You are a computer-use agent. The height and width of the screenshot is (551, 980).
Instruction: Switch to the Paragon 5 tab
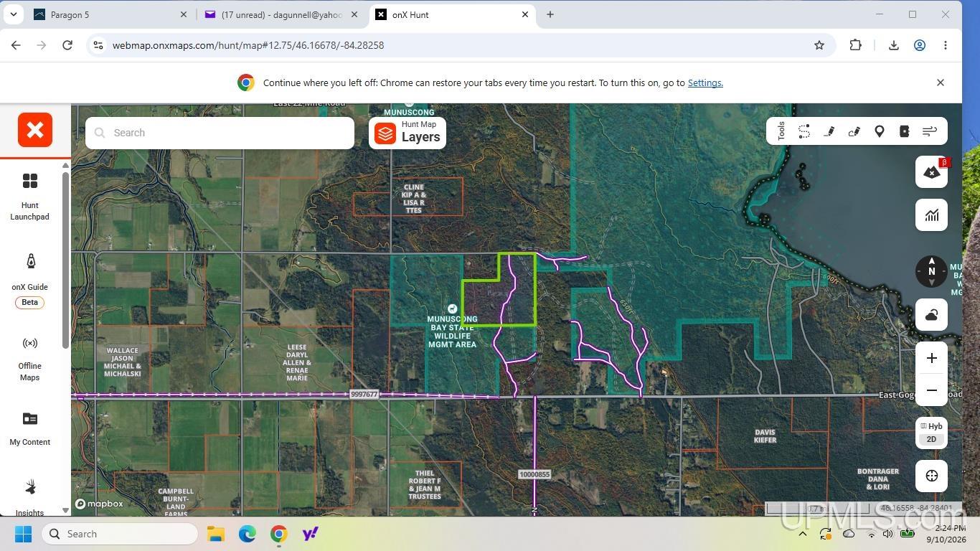(x=110, y=14)
